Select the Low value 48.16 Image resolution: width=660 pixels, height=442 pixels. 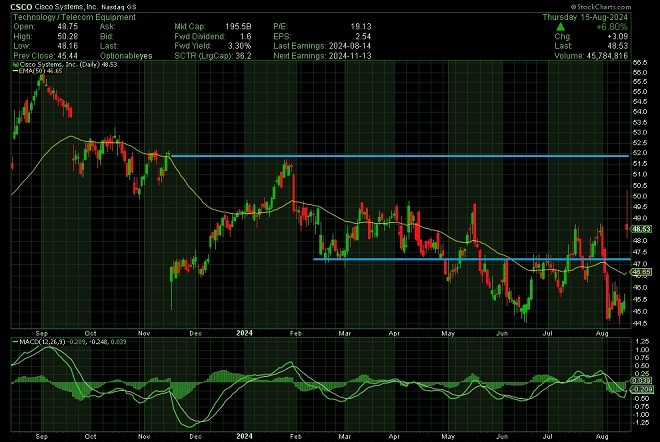[67, 46]
